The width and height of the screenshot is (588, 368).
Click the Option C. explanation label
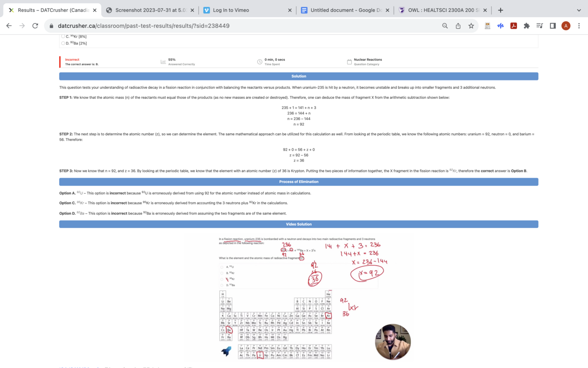67,203
